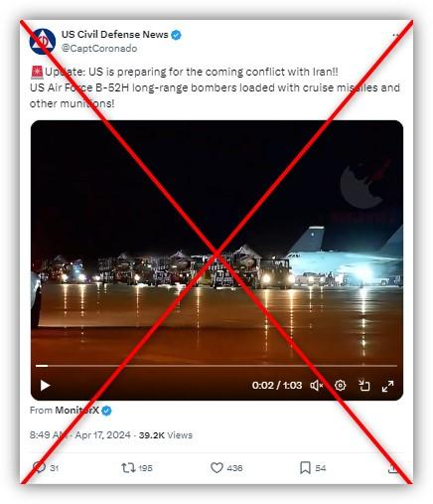Visit the @CaptCoronado handle link
The image size is (433, 504).
coord(99,49)
